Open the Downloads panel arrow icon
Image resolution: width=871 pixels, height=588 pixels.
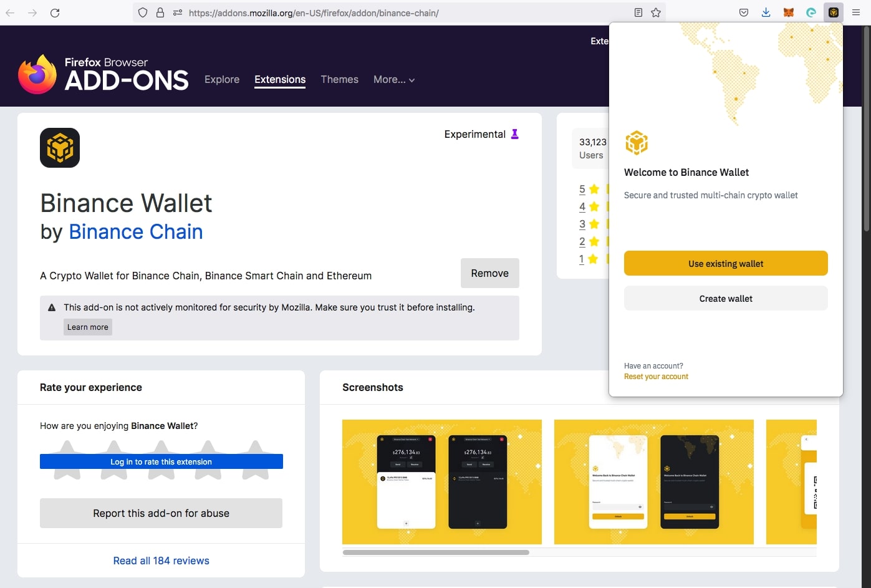tap(766, 12)
